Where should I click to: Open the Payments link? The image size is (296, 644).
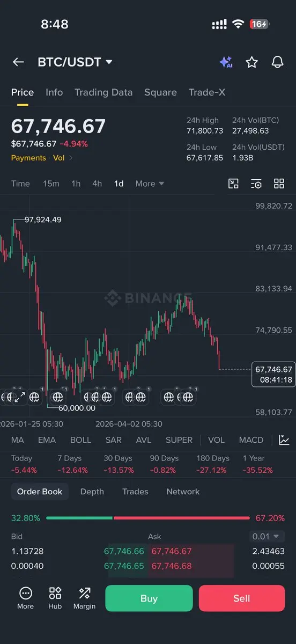pyautogui.click(x=28, y=158)
